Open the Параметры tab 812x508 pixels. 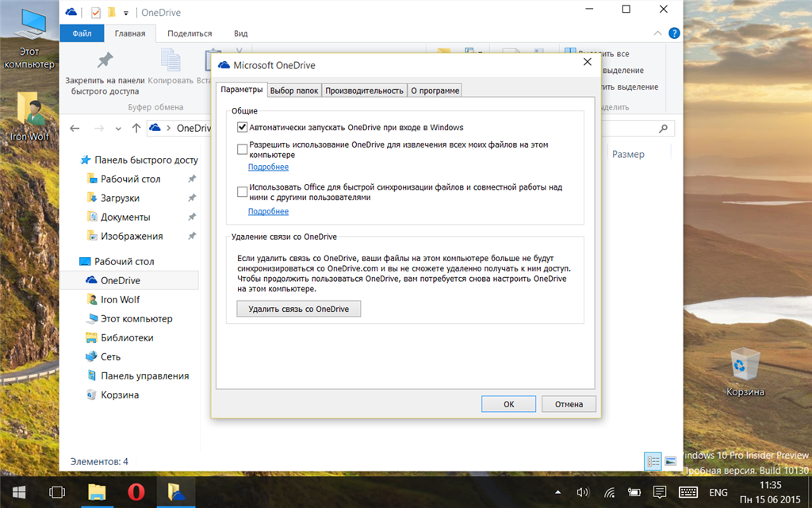pos(241,90)
